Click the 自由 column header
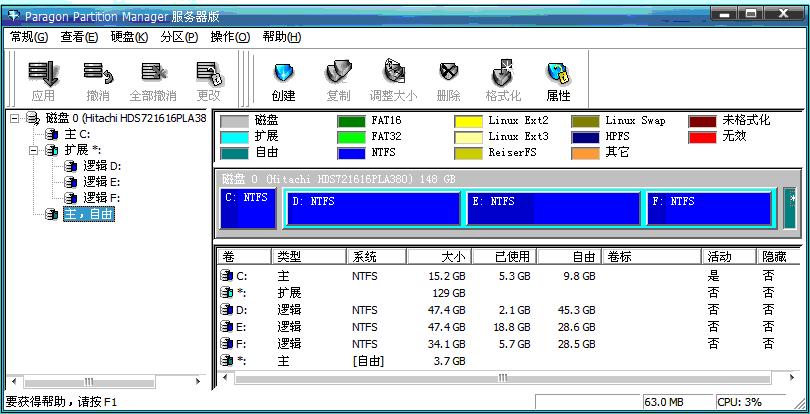The image size is (810, 414). pos(569,256)
